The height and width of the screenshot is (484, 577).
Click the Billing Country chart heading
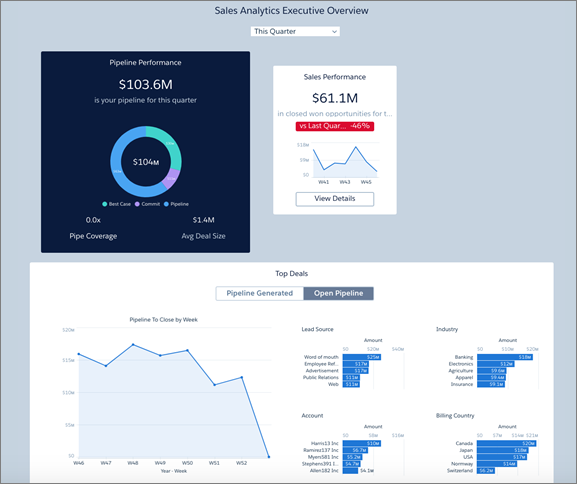coord(455,416)
